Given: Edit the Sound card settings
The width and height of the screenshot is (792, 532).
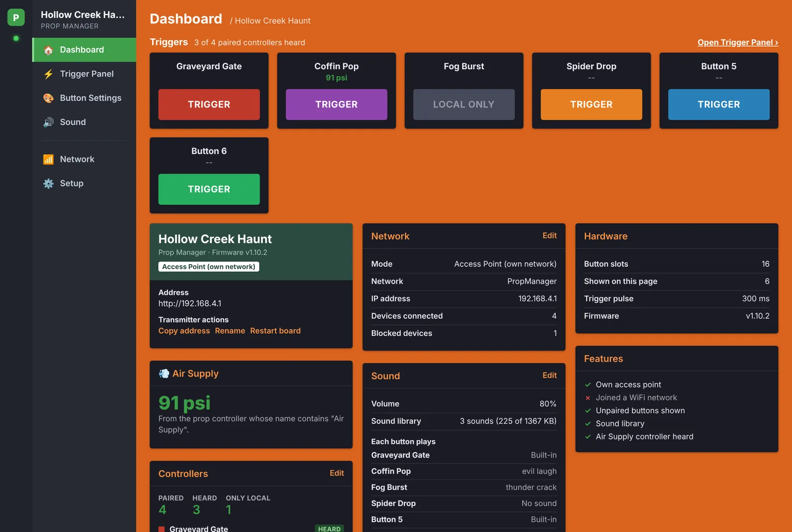Looking at the screenshot, I should [x=549, y=376].
